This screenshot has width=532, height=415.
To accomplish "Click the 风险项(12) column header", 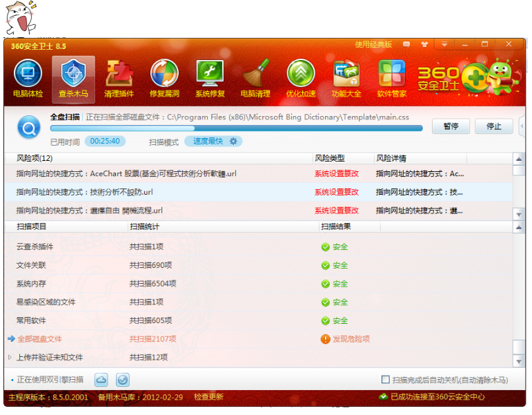I will [35, 158].
